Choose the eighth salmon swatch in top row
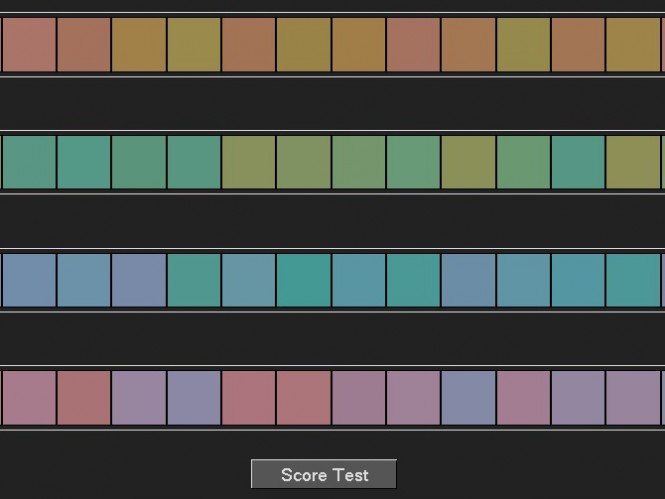665x499 pixels. 414,45
